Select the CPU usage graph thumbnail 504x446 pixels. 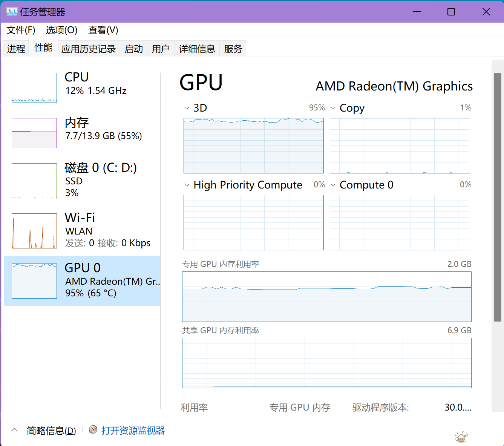[34, 88]
